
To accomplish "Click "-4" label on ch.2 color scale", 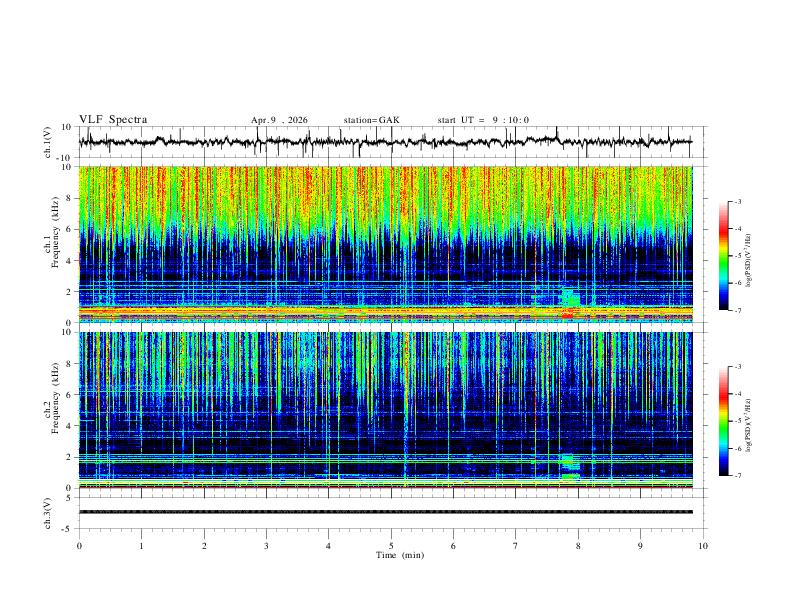I will 738,394.
